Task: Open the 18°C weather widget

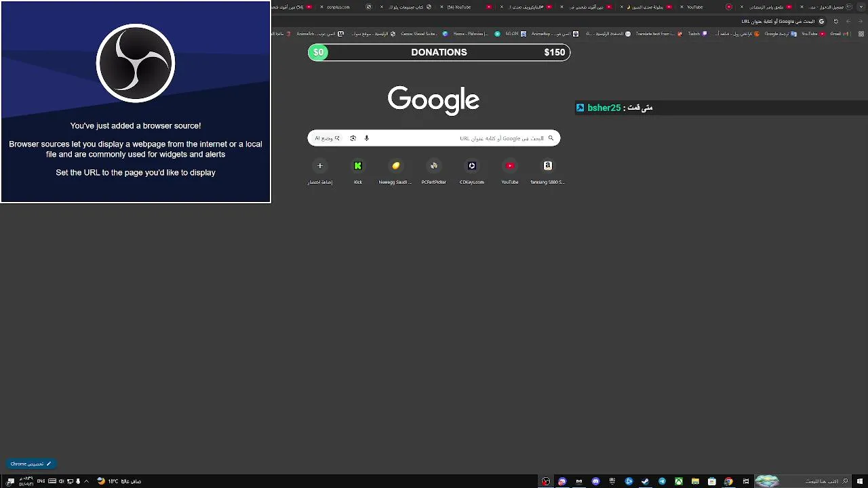Action: (x=120, y=481)
